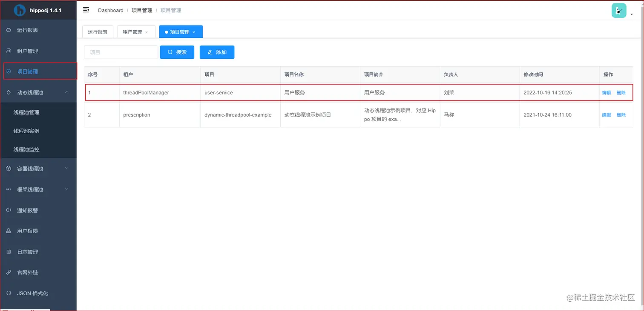Delete the user-service project row

point(621,93)
